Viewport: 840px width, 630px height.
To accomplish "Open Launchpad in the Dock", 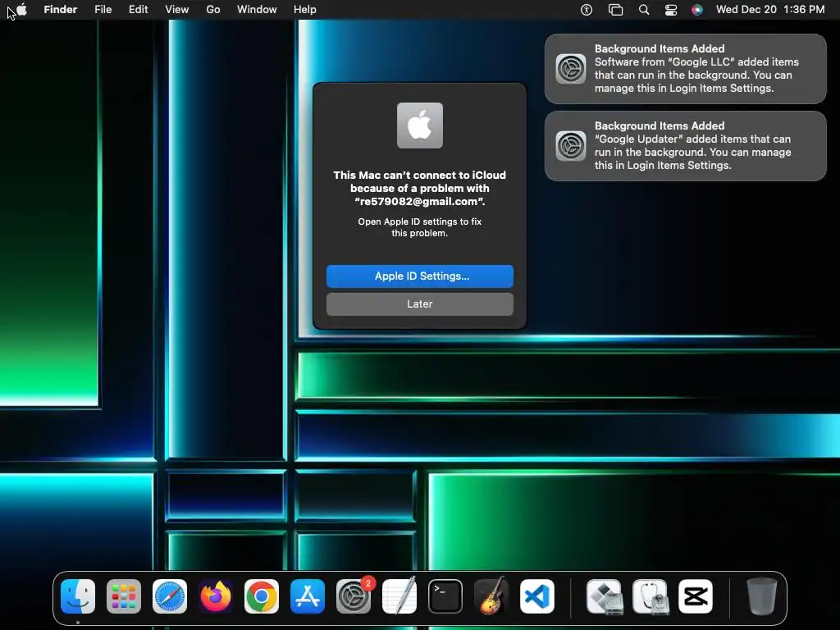I will (x=124, y=596).
